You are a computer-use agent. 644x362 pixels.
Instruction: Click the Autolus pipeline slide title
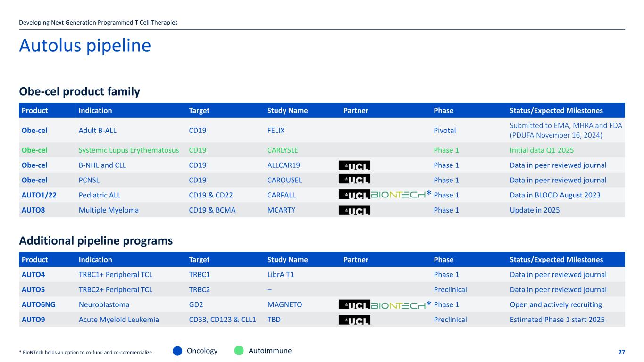point(85,46)
